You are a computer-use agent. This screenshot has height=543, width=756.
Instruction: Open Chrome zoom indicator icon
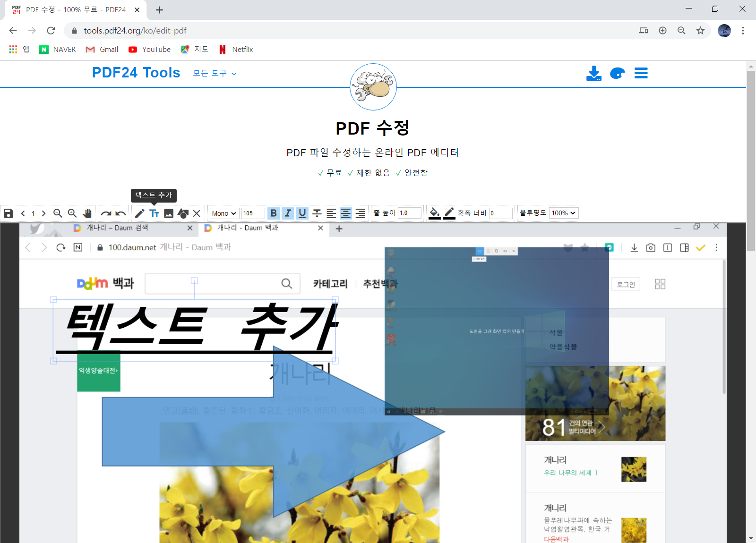(x=681, y=31)
